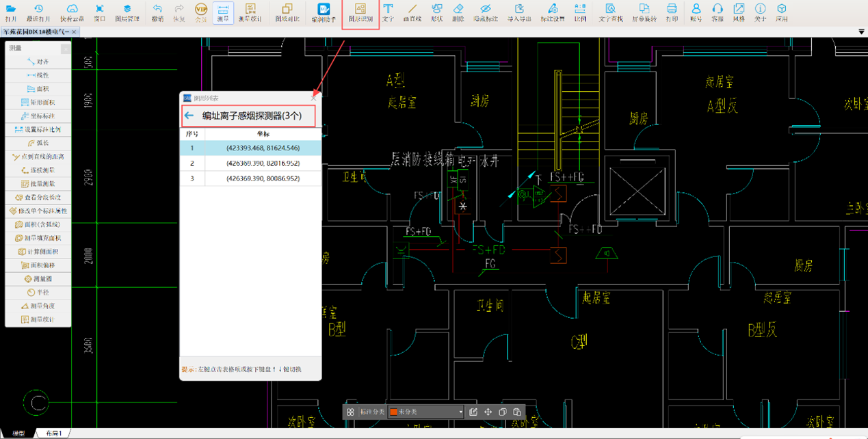Image resolution: width=868 pixels, height=439 pixels.
Task: Open 快看云盘 cloud drive
Action: [x=72, y=12]
